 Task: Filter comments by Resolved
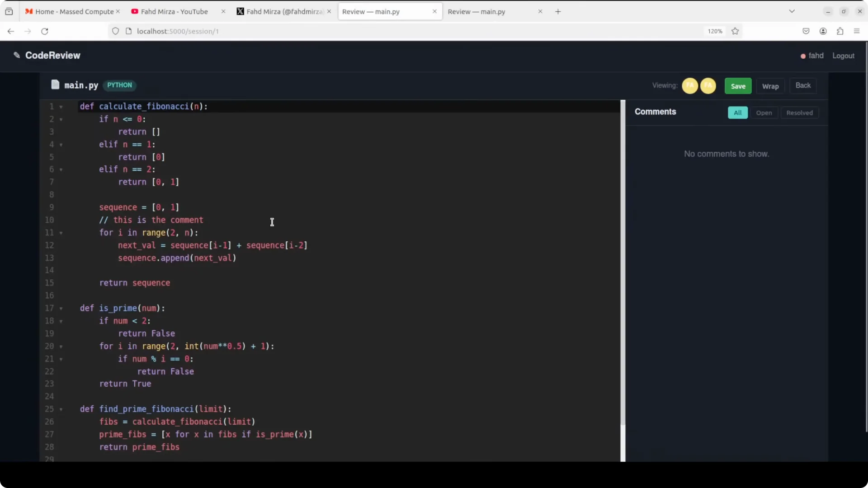coord(799,113)
